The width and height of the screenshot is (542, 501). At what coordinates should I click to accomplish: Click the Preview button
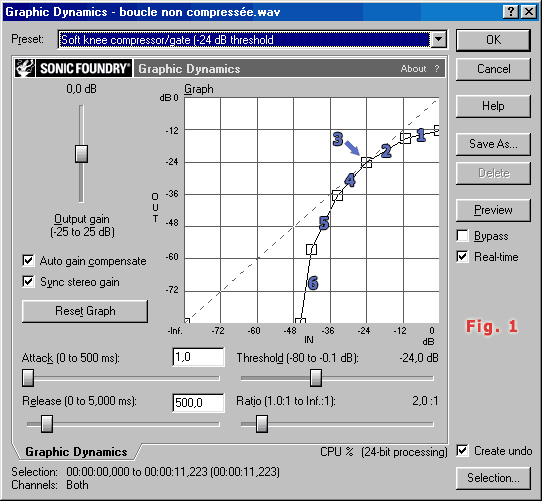[x=493, y=210]
